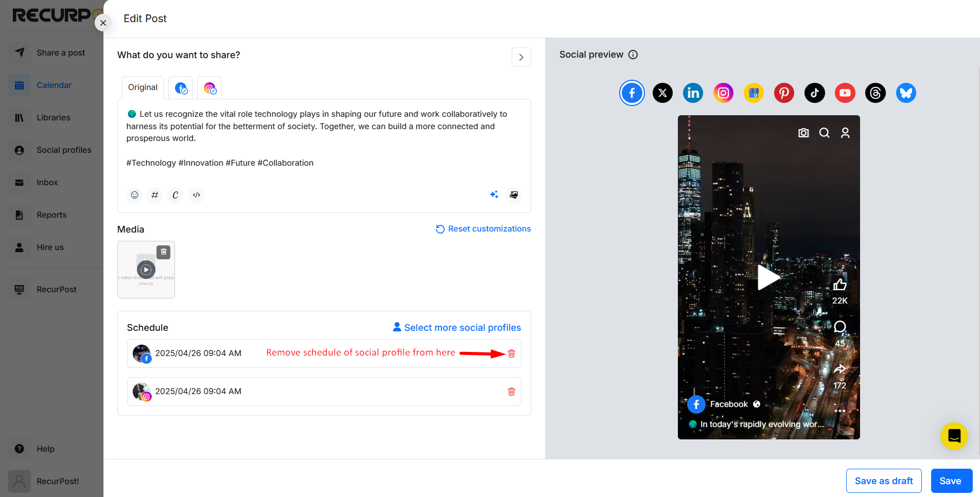
Task: Open the add image icon
Action: click(514, 194)
